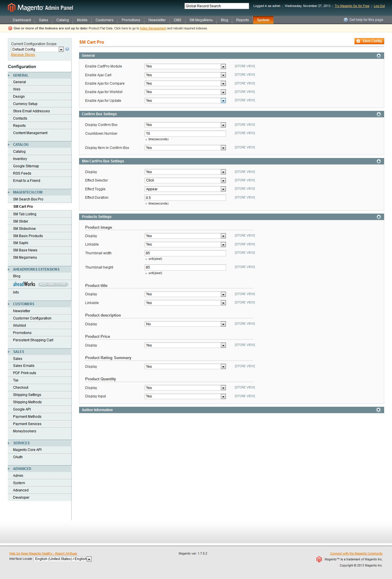The image size is (392, 579).
Task: Open Enable Ajax for Update dropdown
Action: pyautogui.click(x=185, y=101)
